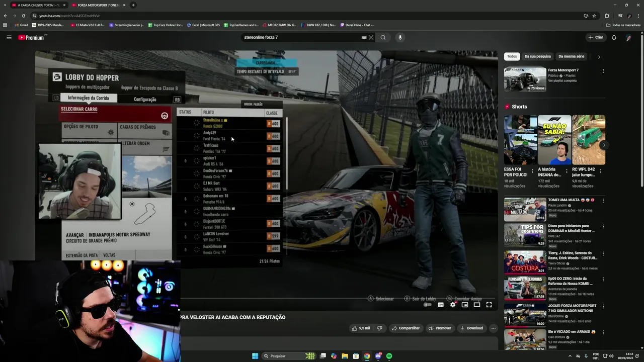This screenshot has height=362, width=644.
Task: Open the on-screen keyboard in search box
Action: click(x=364, y=37)
